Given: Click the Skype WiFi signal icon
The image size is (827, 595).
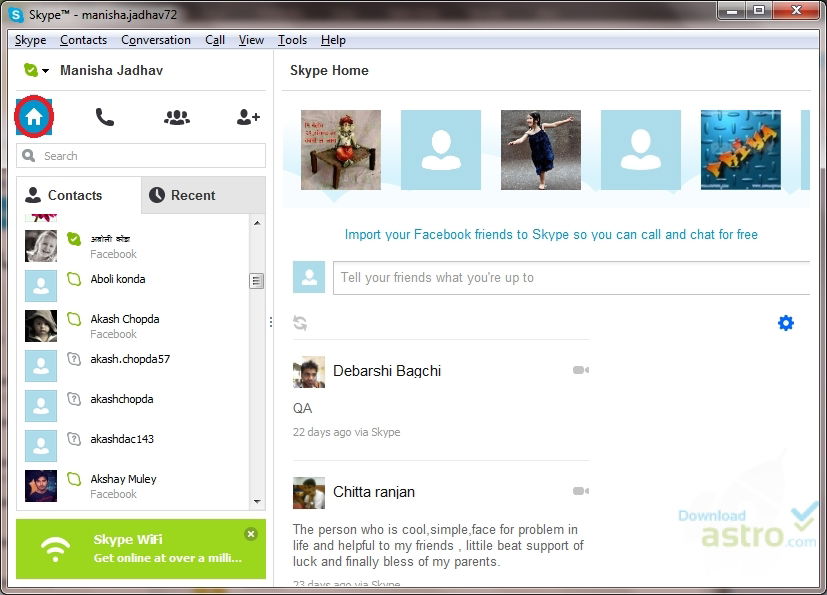Looking at the screenshot, I should [x=55, y=549].
